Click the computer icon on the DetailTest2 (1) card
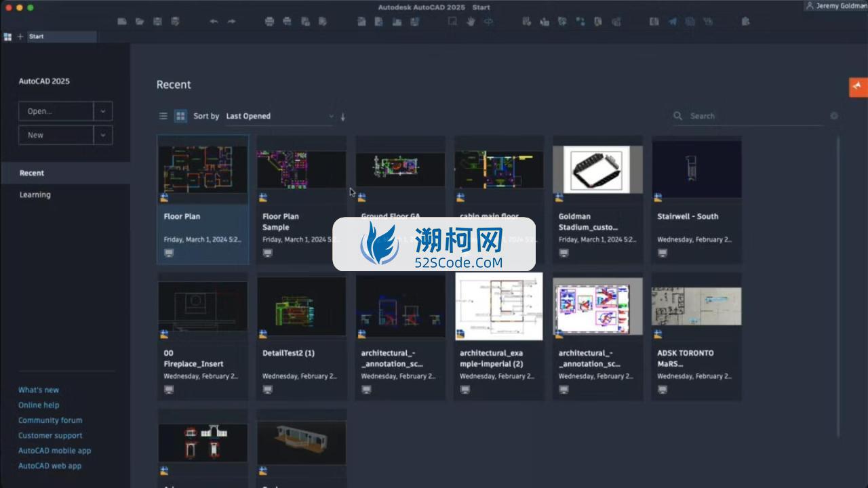This screenshot has width=868, height=488. coord(268,390)
